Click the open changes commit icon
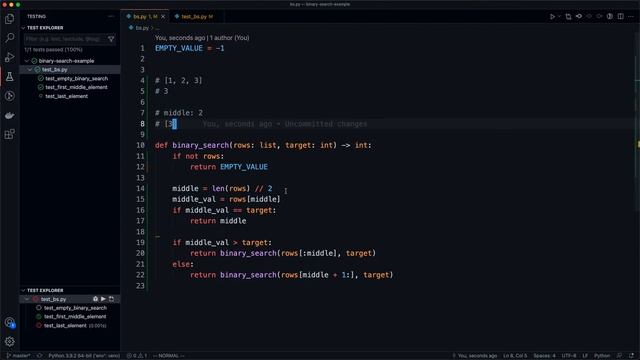This screenshot has width=640, height=360. click(x=579, y=16)
